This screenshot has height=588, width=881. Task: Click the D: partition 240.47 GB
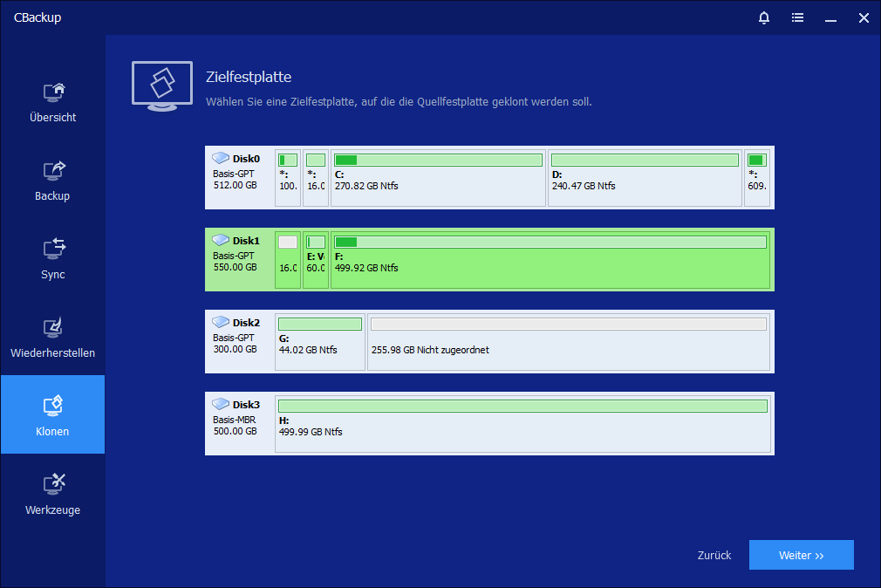(x=645, y=178)
